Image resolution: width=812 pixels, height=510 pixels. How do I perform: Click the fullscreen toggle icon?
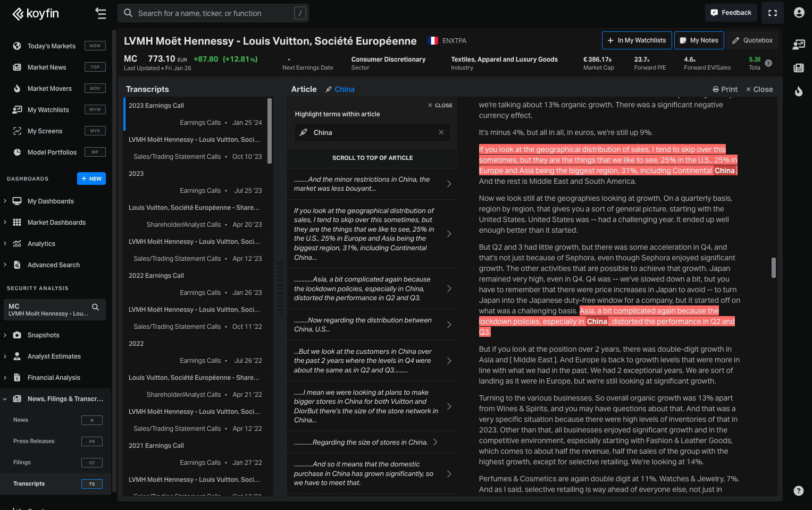(x=772, y=13)
